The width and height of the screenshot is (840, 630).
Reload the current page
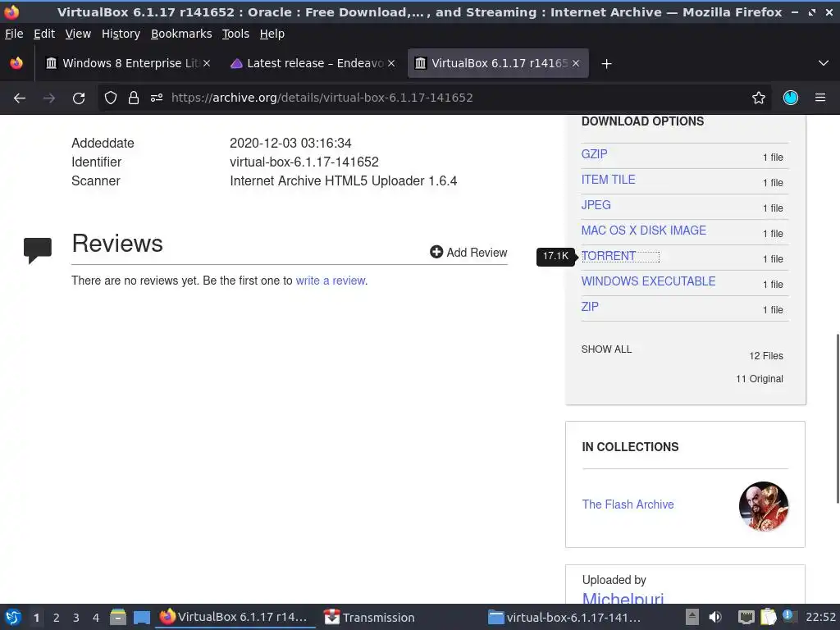pyautogui.click(x=79, y=98)
